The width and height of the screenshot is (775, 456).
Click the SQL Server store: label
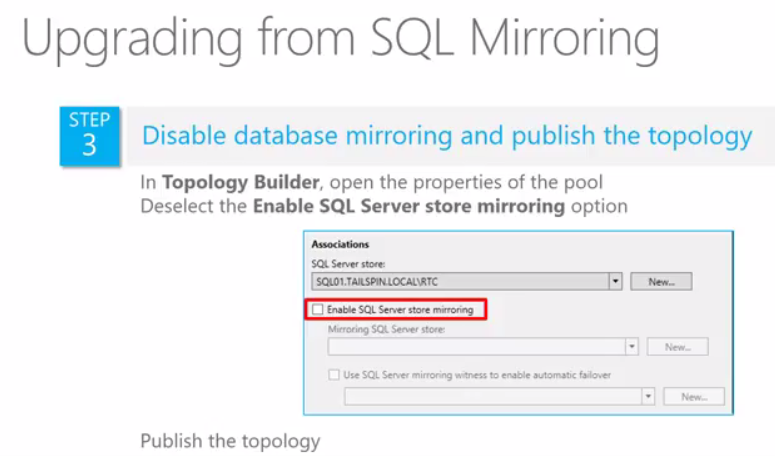tap(343, 264)
